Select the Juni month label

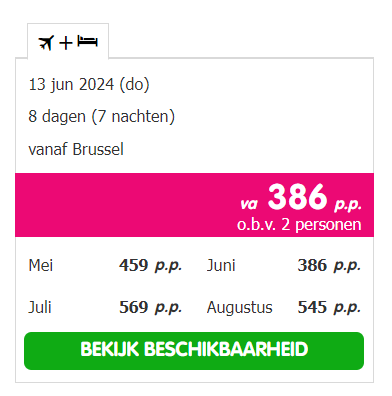pyautogui.click(x=221, y=266)
